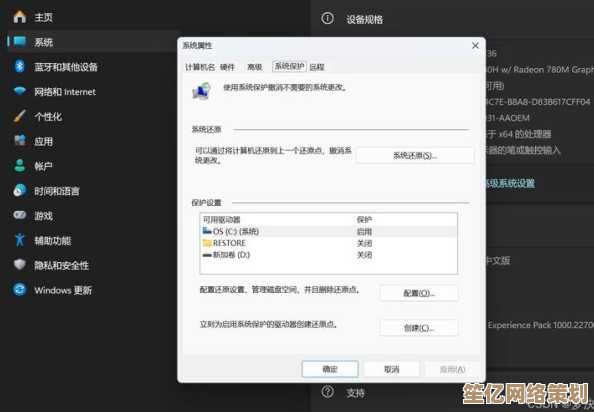Select the OS (C:) (系统) drive row
The image size is (594, 412).
tap(329, 231)
